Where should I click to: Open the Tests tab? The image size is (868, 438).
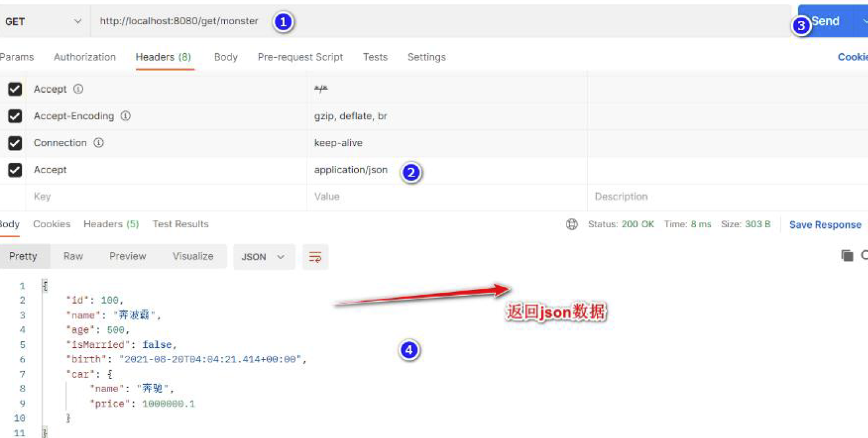point(375,57)
